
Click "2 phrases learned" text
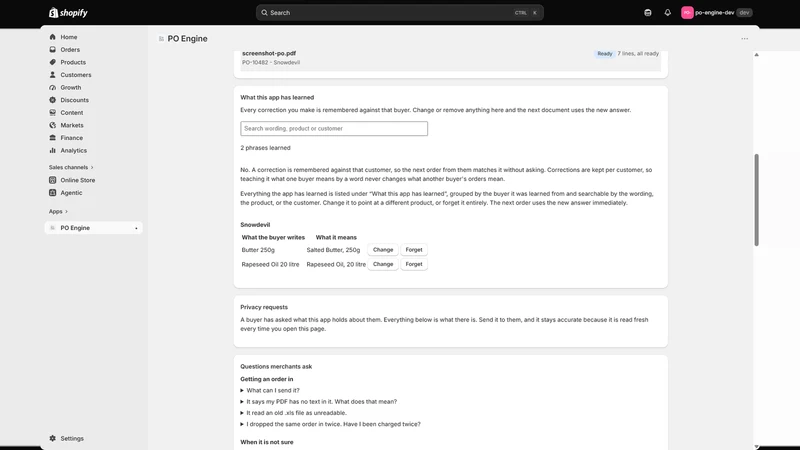click(x=265, y=148)
